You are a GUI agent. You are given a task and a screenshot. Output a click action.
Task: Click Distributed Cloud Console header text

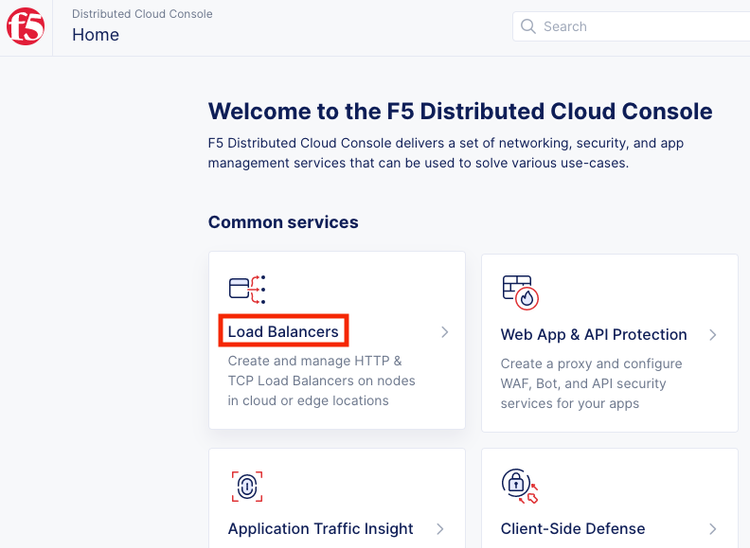pyautogui.click(x=142, y=14)
